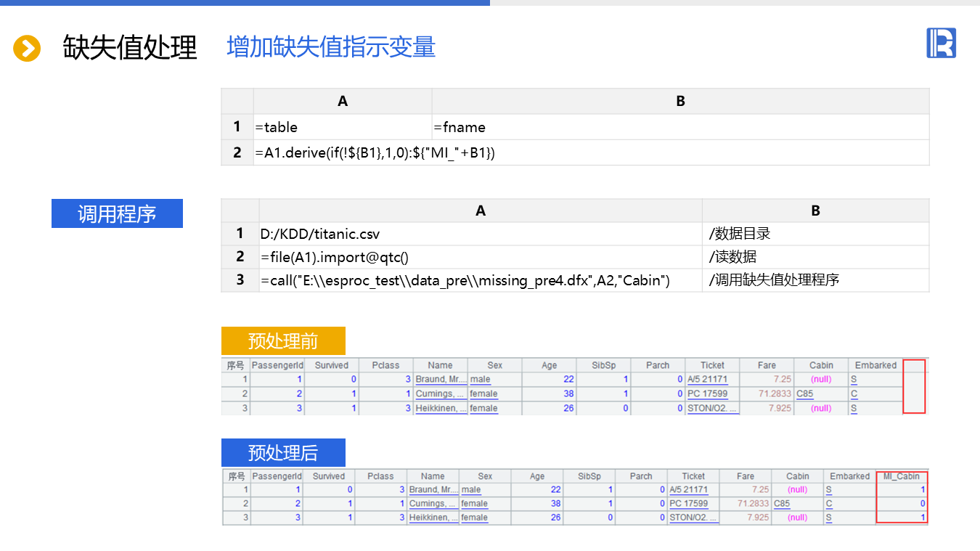Click the 缺失值处理 slide title
The image size is (980, 551).
tap(130, 48)
